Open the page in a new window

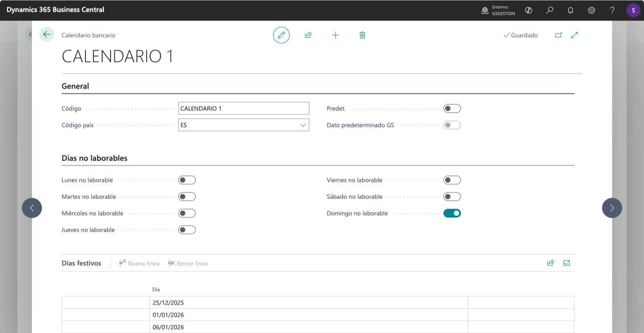pos(558,35)
